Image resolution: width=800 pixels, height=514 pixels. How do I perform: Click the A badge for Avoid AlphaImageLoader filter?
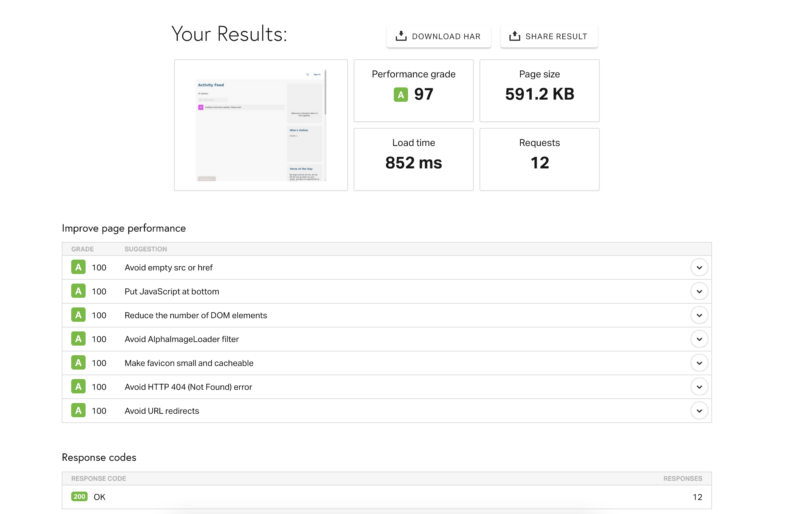pos(78,338)
